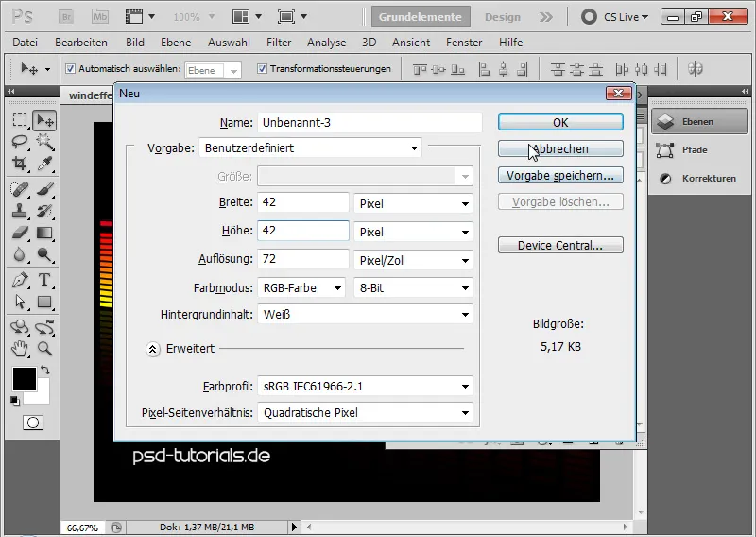
Task: Select the Path Selection tool
Action: (x=20, y=302)
